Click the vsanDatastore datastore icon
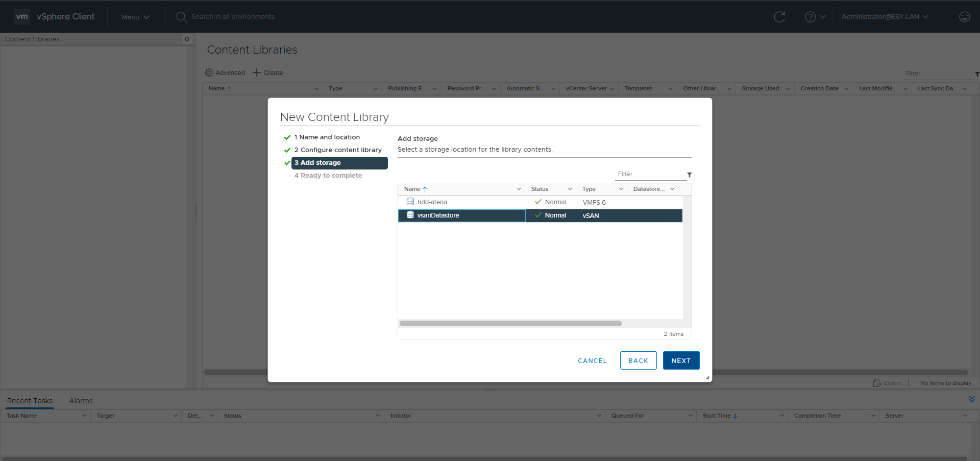The width and height of the screenshot is (980, 461). pyautogui.click(x=410, y=215)
